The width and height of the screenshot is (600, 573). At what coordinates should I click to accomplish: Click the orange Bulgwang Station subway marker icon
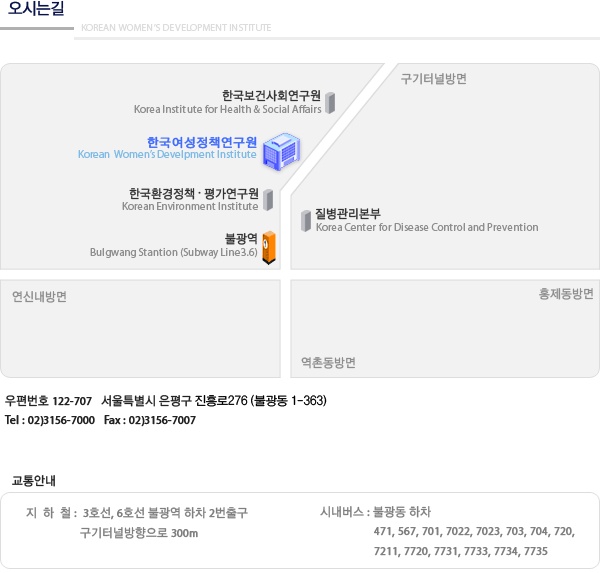pos(269,248)
